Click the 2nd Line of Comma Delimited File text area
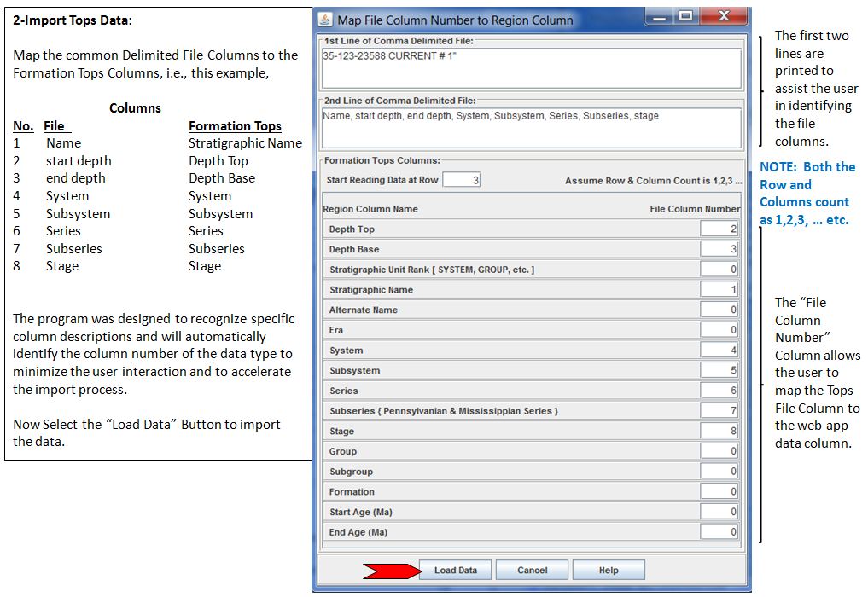868x597 pixels. [x=532, y=128]
